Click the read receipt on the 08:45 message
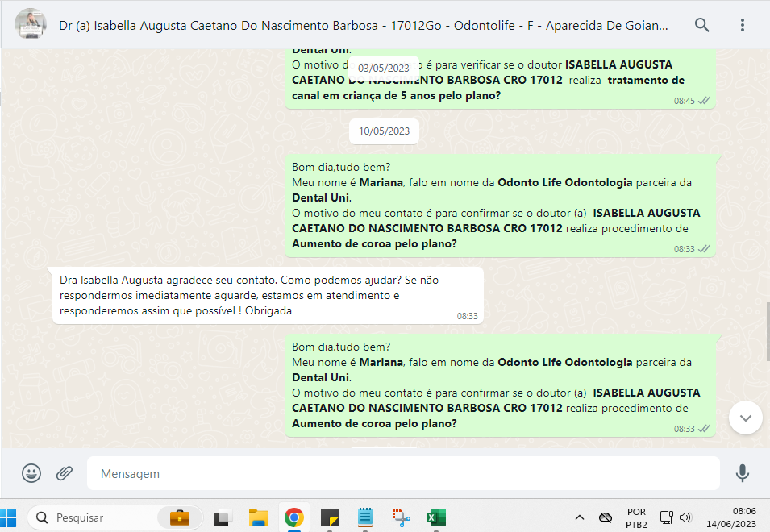The width and height of the screenshot is (770, 532). (704, 101)
